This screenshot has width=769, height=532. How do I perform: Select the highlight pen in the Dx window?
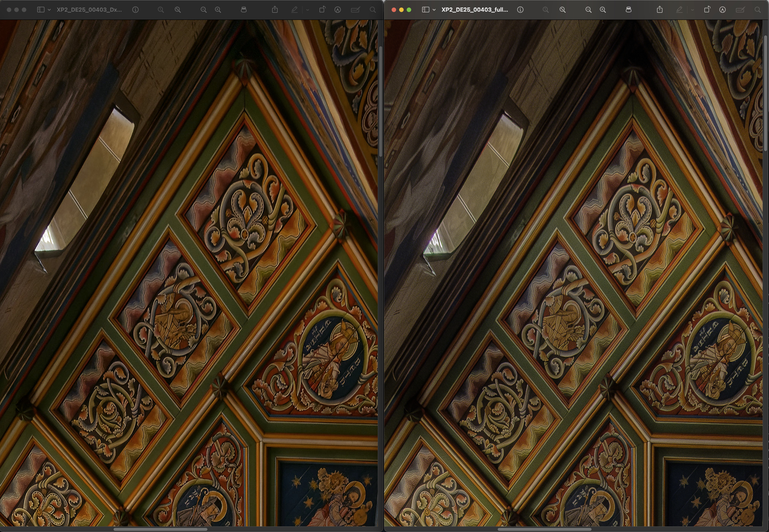point(295,10)
